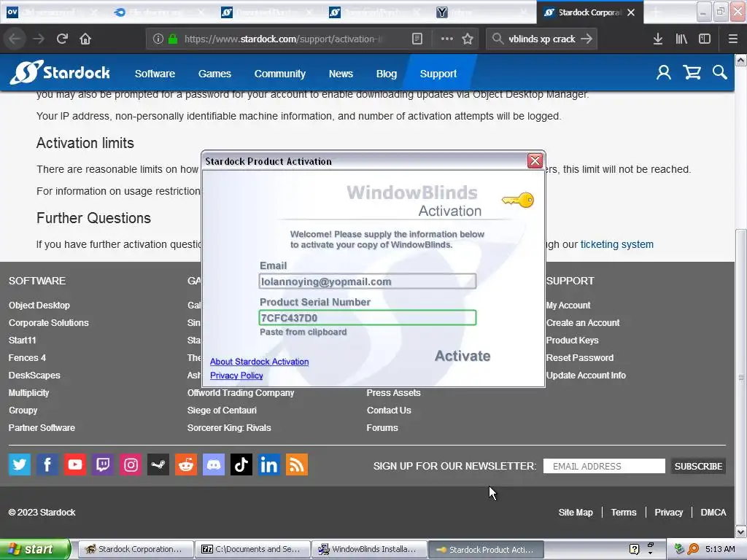Open Reset Password support link
The height and width of the screenshot is (560, 747).
[580, 357]
